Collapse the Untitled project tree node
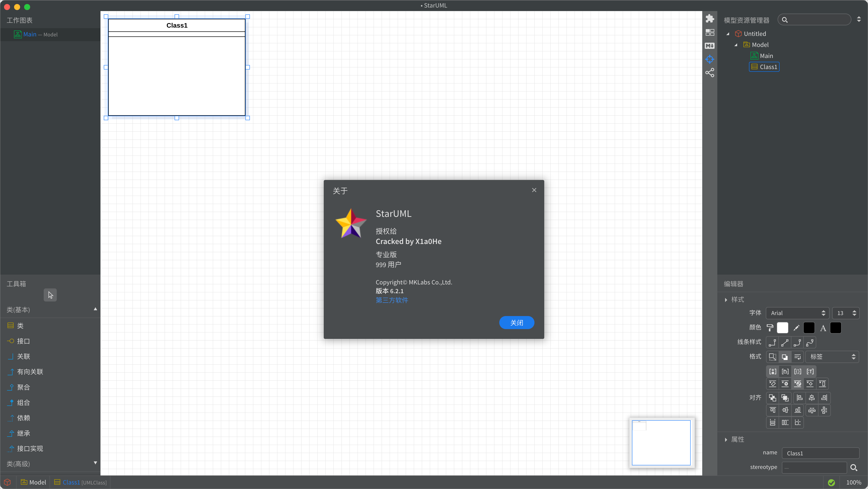This screenshot has width=868, height=489. [728, 34]
